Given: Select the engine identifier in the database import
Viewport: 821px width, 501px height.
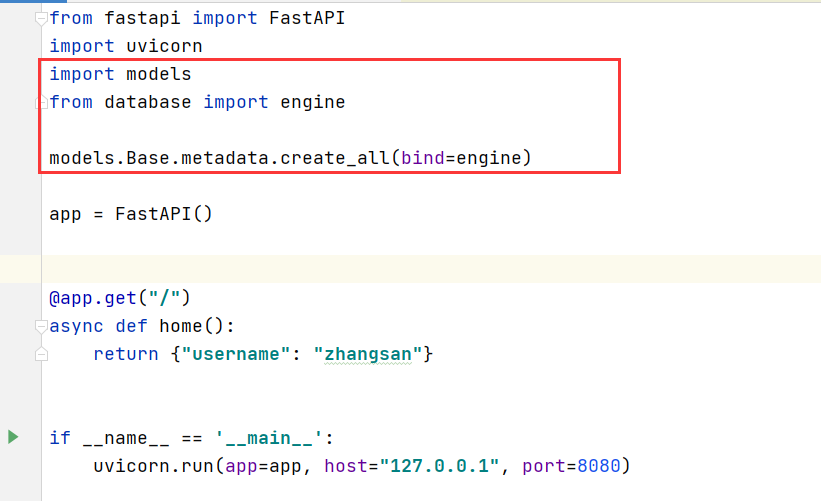Looking at the screenshot, I should click(313, 102).
